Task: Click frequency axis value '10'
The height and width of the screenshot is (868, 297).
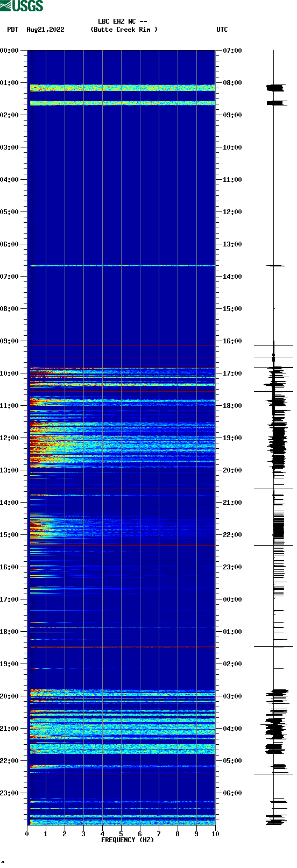Action: tap(215, 834)
